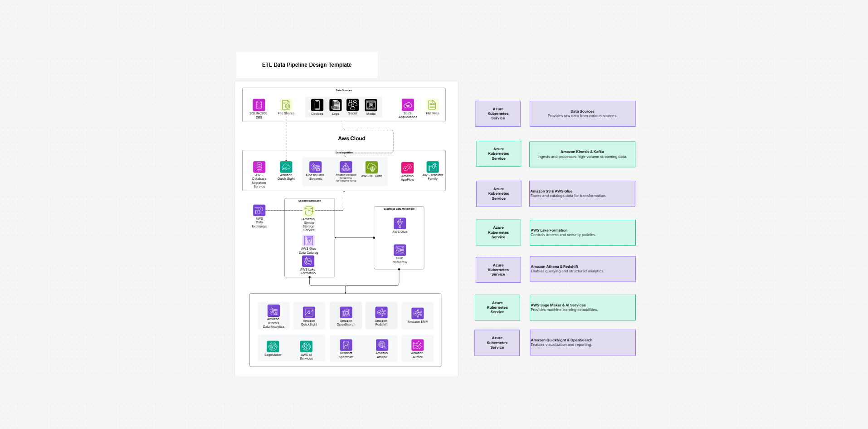Image resolution: width=868 pixels, height=429 pixels.
Task: Select the Amazon Athena & Redshift description card
Action: pyautogui.click(x=582, y=269)
